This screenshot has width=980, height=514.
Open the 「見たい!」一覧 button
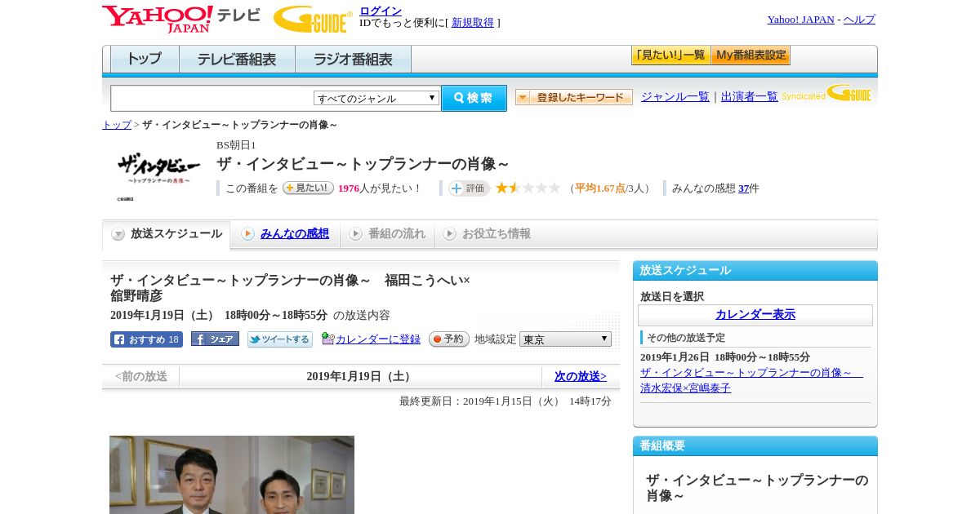[x=670, y=55]
